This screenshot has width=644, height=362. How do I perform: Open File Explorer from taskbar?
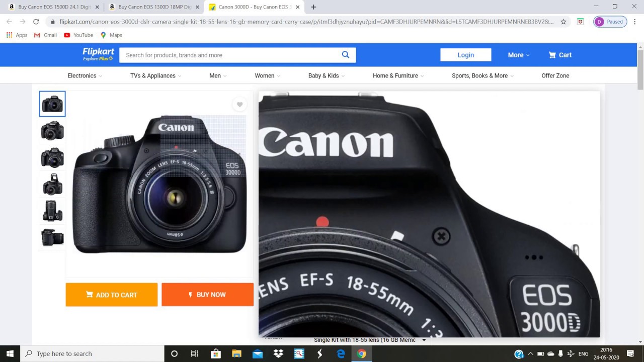click(236, 353)
